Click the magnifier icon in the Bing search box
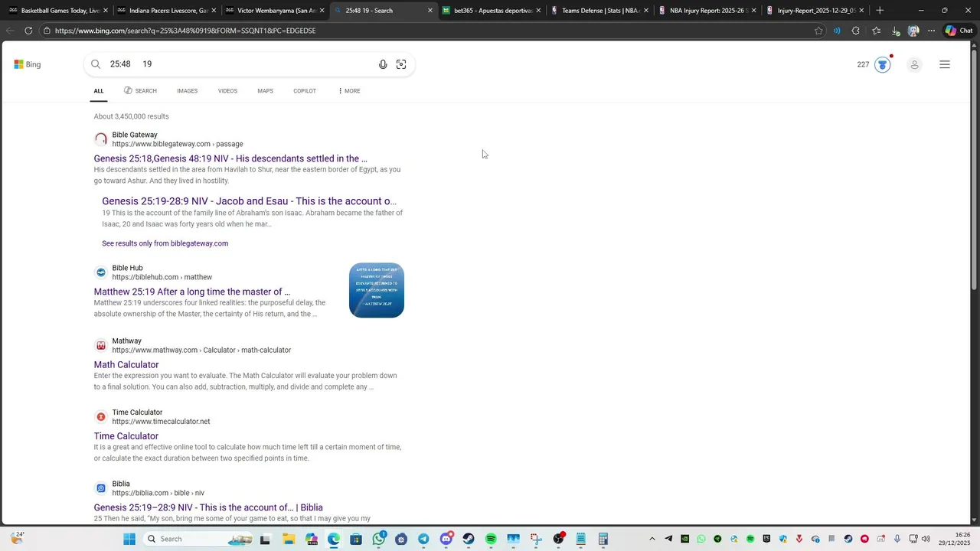The image size is (980, 551). [96, 64]
